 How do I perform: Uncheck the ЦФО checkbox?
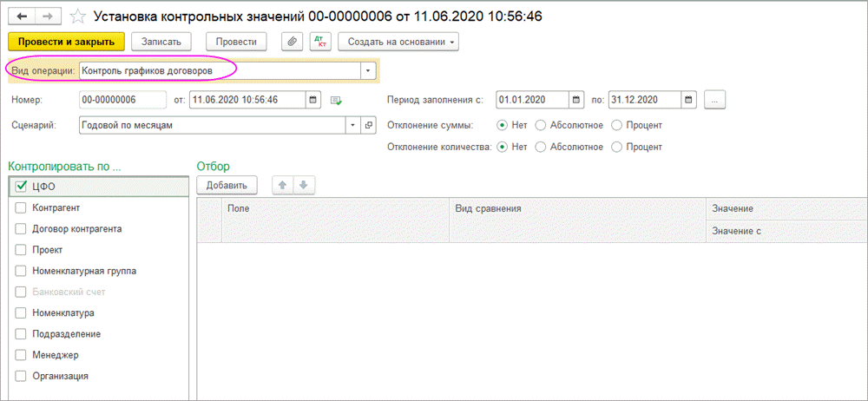[x=22, y=186]
